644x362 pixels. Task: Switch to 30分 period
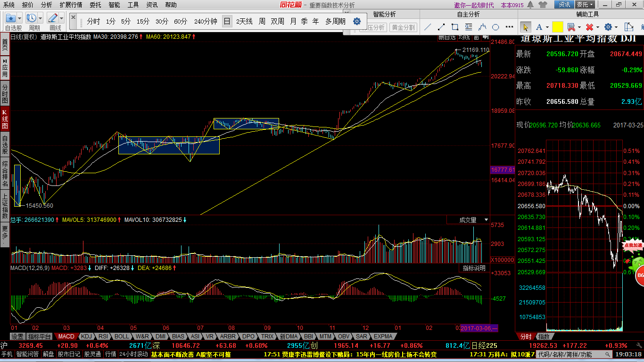[x=162, y=21]
